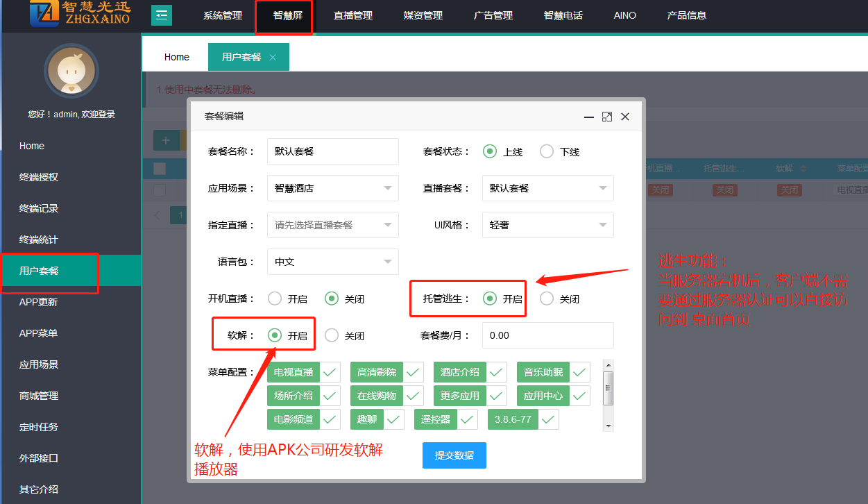This screenshot has width=868, height=504.
Task: Click the sidebar collapse hamburger icon
Action: (x=162, y=15)
